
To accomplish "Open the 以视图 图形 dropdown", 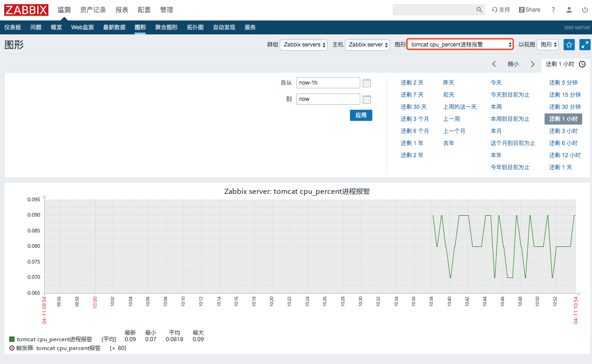I will 548,45.
